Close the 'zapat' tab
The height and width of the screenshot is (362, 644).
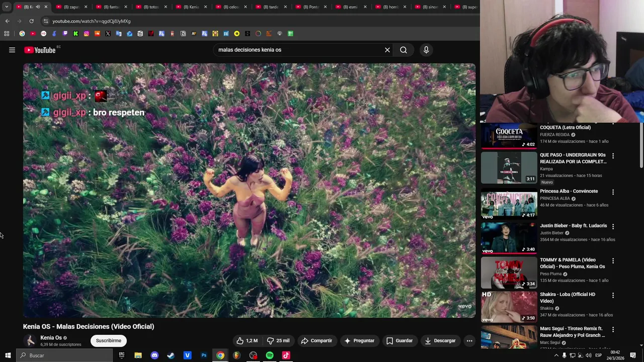(86, 7)
